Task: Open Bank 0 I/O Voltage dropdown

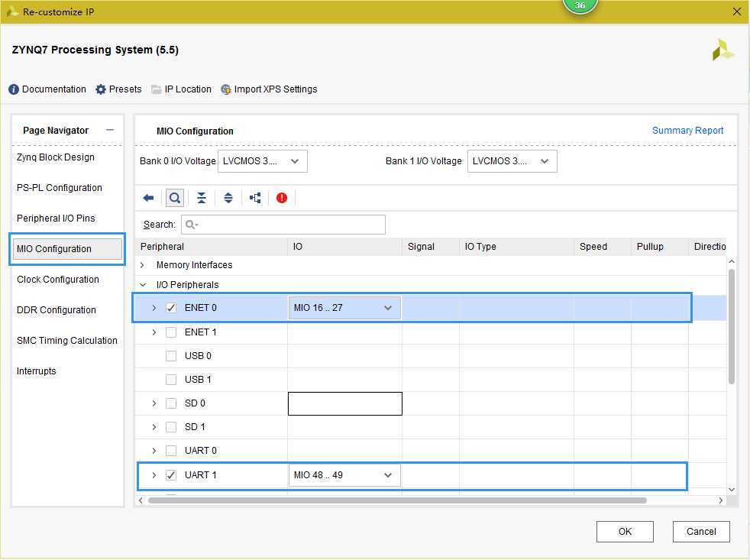Action: pos(263,161)
